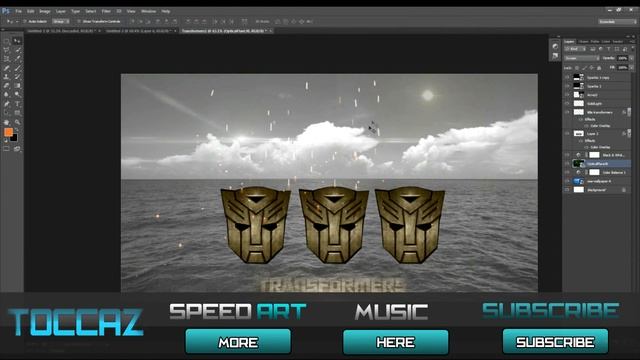The image size is (640, 360).
Task: Swap foreground and background colors
Action: (x=17, y=130)
